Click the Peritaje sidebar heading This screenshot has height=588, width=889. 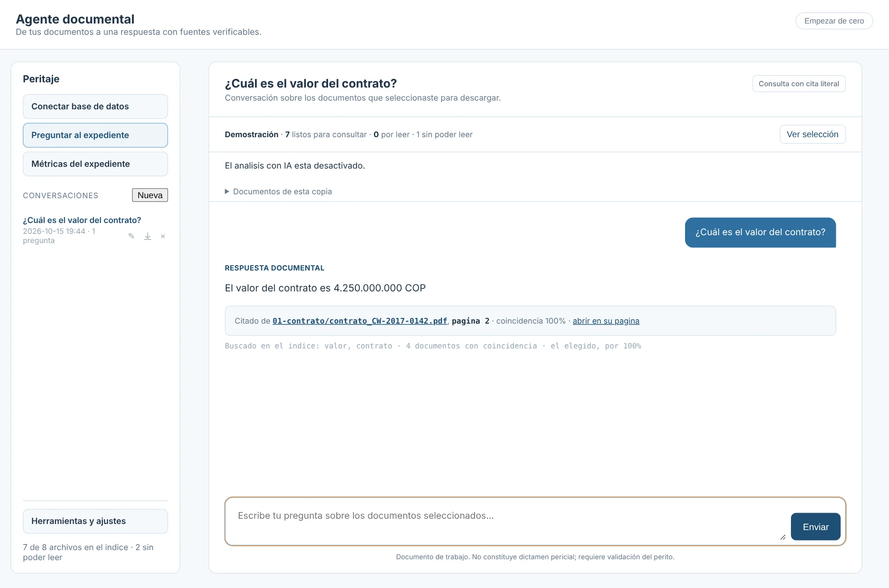tap(41, 79)
